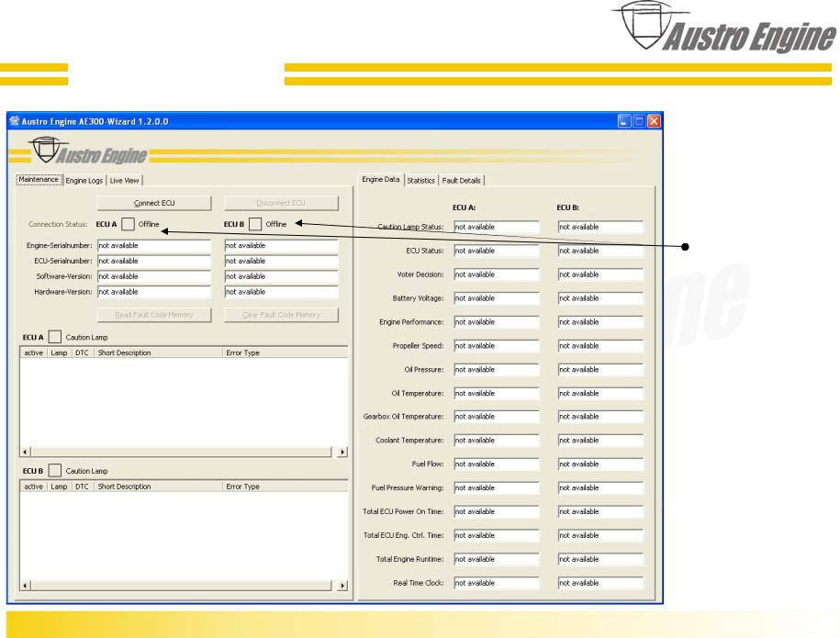
Task: Open the Fault Details tab
Action: (x=461, y=181)
